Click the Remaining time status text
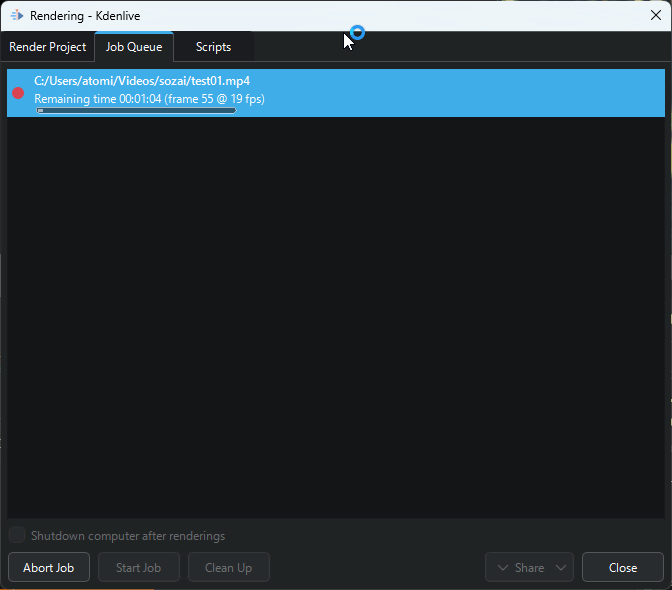The width and height of the screenshot is (672, 590). point(149,99)
